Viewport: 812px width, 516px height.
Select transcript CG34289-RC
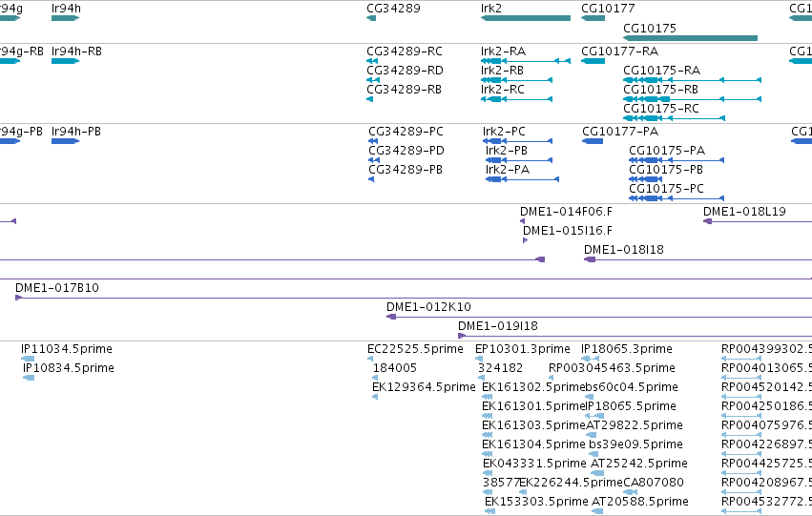click(x=372, y=61)
